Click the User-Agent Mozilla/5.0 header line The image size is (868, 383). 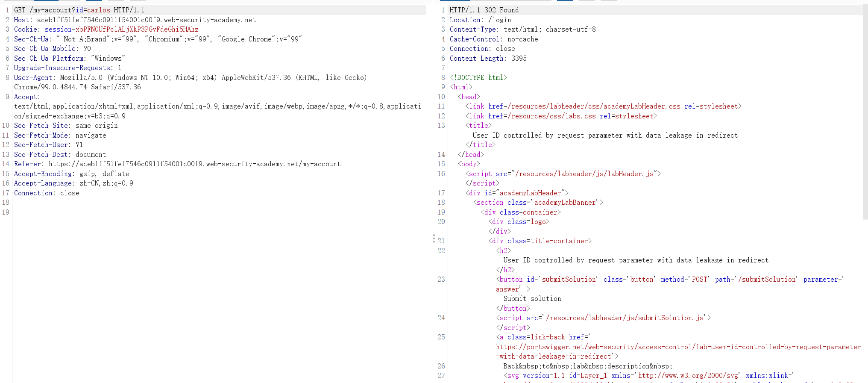coord(191,77)
